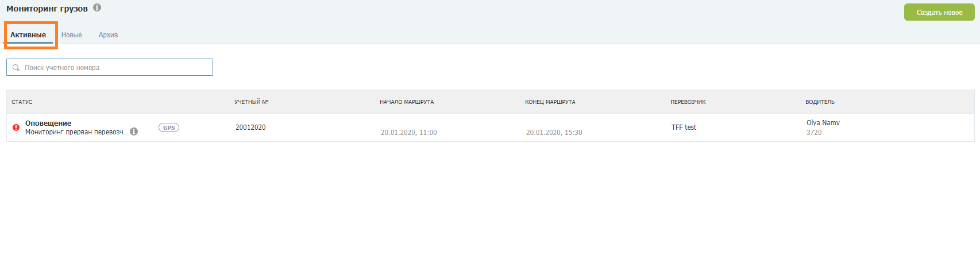Click route start 20.01.2020, 11:00
980x275 pixels.
point(409,133)
